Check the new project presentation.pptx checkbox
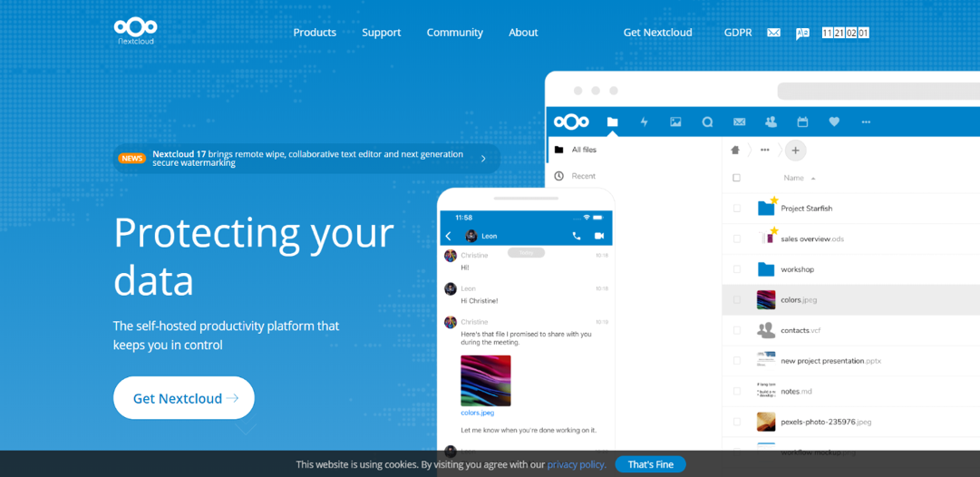980x477 pixels. [x=737, y=361]
